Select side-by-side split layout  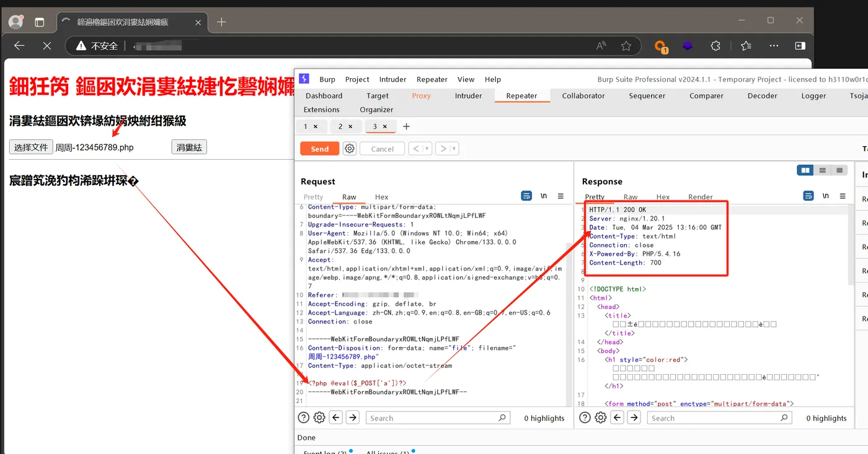pos(805,170)
